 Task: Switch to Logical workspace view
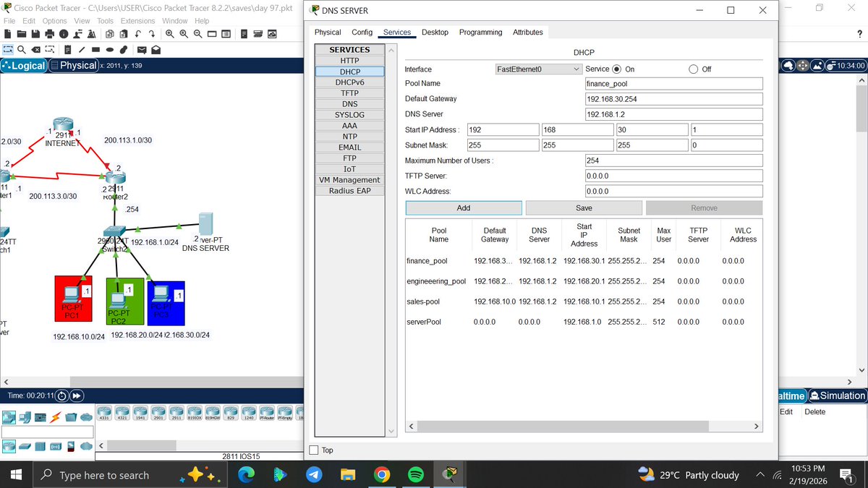[x=25, y=65]
